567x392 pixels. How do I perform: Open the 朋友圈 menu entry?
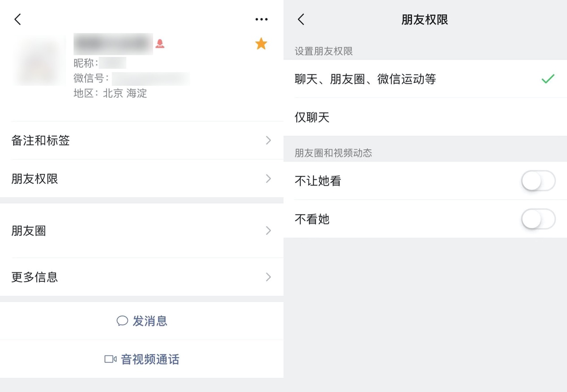(29, 231)
